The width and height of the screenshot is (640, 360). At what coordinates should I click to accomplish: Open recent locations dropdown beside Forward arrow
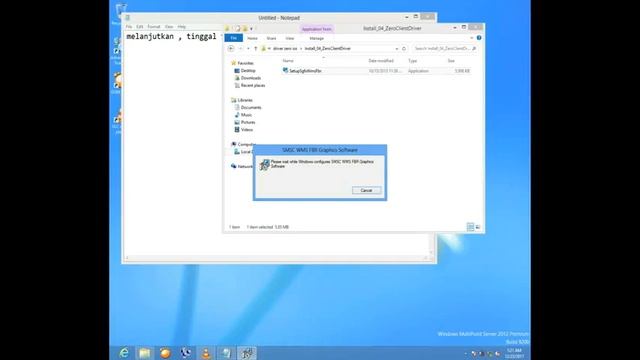pyautogui.click(x=248, y=49)
